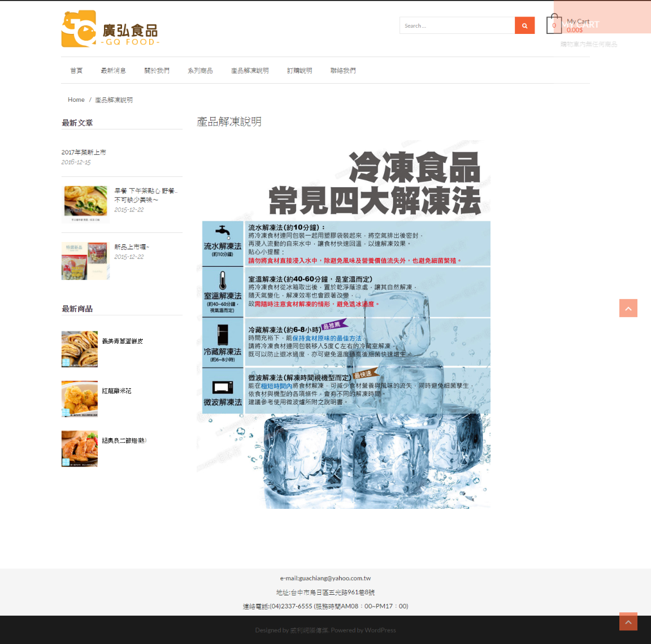Click the 紐奧良二節翅 product thumbnail
The height and width of the screenshot is (644, 651).
pyautogui.click(x=80, y=448)
